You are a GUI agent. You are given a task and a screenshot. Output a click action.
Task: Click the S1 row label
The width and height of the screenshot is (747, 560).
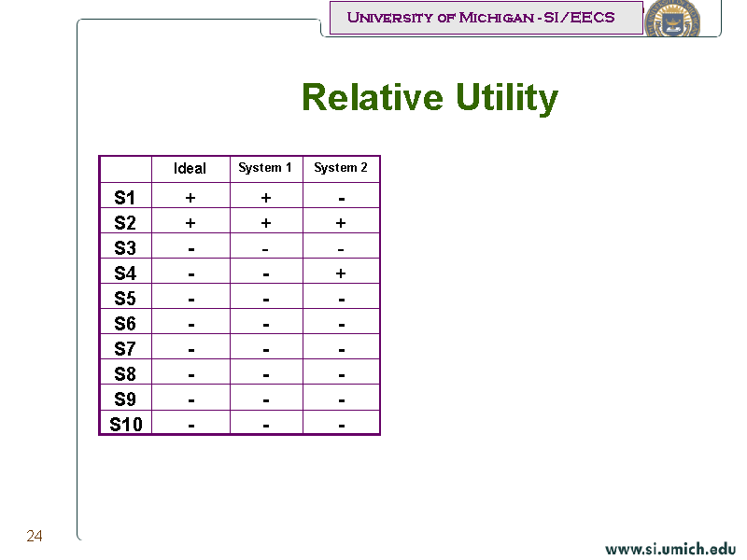[x=125, y=198]
